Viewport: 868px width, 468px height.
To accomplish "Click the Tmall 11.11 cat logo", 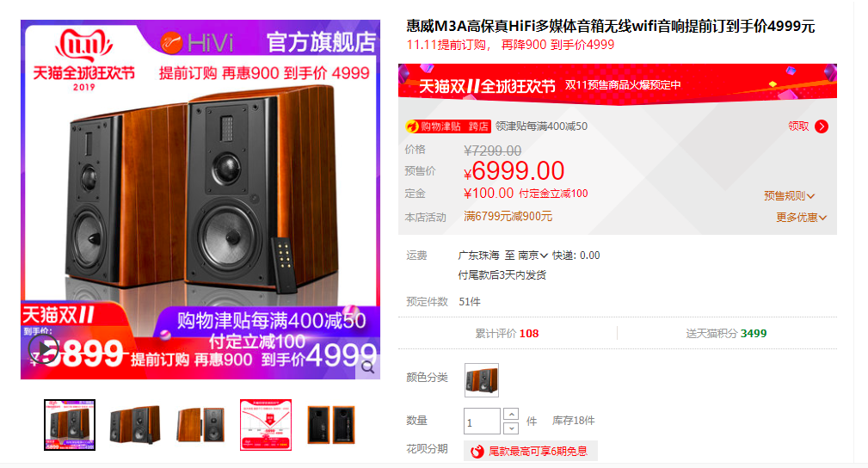I will [84, 44].
